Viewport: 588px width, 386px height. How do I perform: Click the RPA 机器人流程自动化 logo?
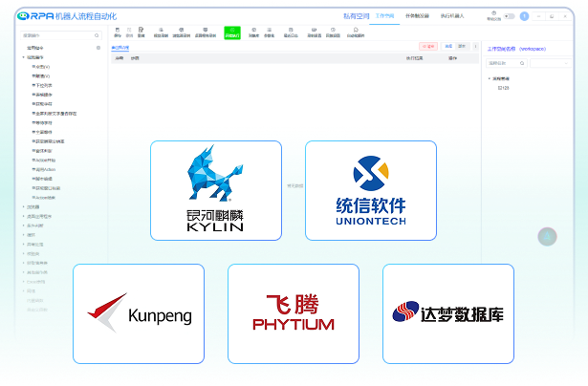point(67,16)
